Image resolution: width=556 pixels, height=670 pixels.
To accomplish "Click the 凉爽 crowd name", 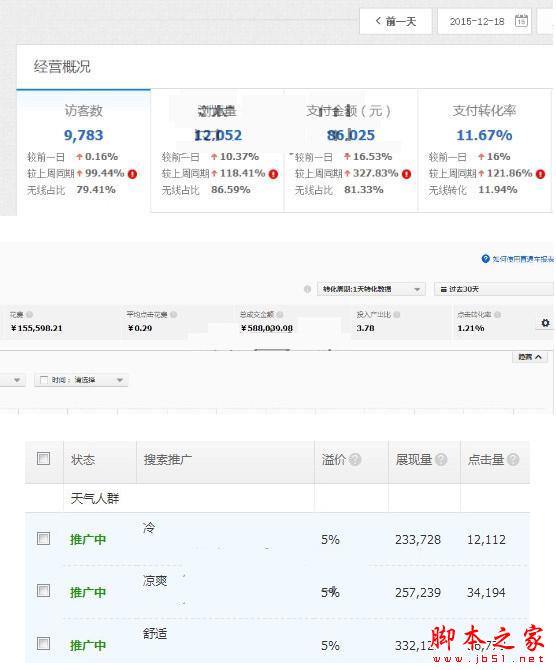I will (x=155, y=581).
